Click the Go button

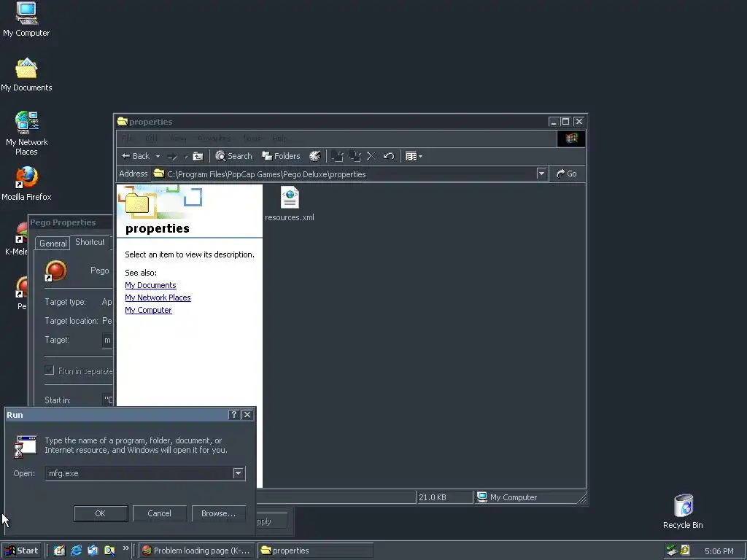(567, 174)
